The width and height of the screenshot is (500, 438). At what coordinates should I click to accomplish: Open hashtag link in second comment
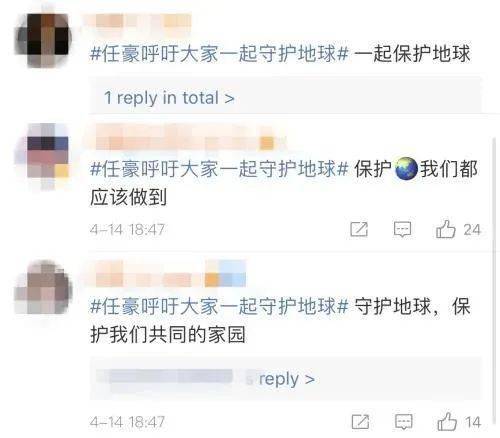point(219,169)
